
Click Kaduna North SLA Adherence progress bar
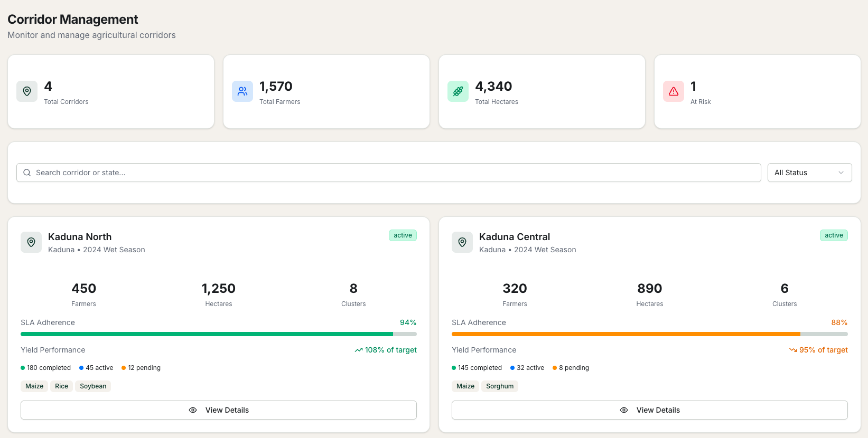[219, 334]
